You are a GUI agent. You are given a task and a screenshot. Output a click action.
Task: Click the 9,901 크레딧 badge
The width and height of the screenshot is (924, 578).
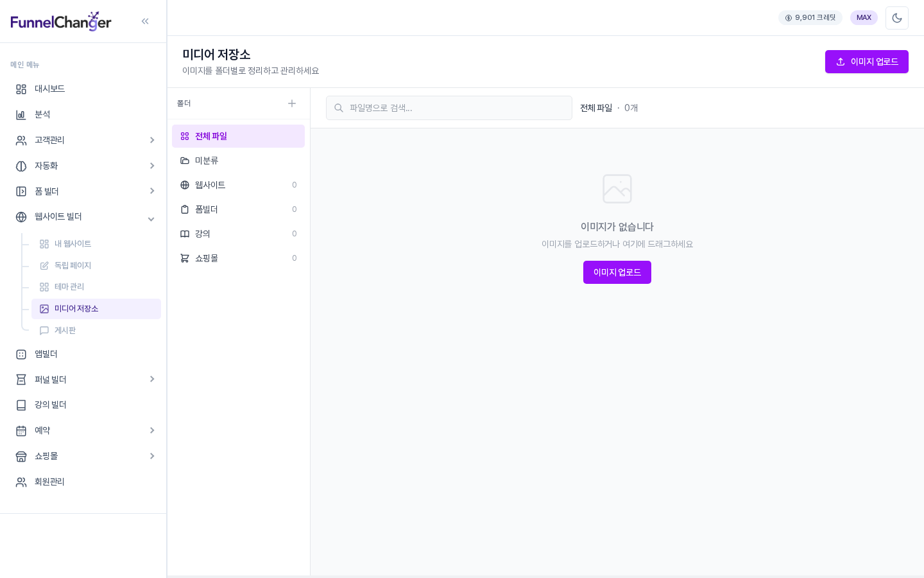[x=810, y=18]
